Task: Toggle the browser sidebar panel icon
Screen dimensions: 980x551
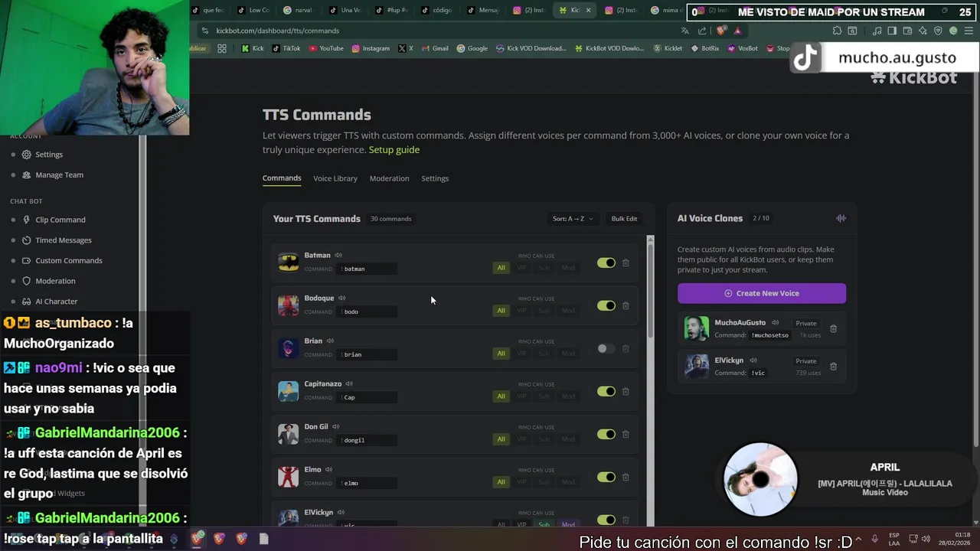Action: (892, 31)
